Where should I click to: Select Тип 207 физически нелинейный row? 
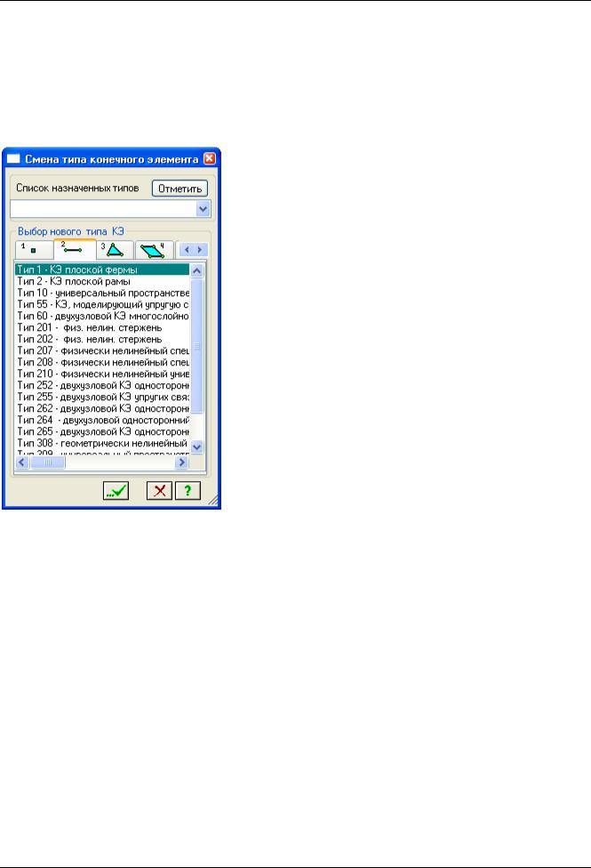pyautogui.click(x=102, y=350)
